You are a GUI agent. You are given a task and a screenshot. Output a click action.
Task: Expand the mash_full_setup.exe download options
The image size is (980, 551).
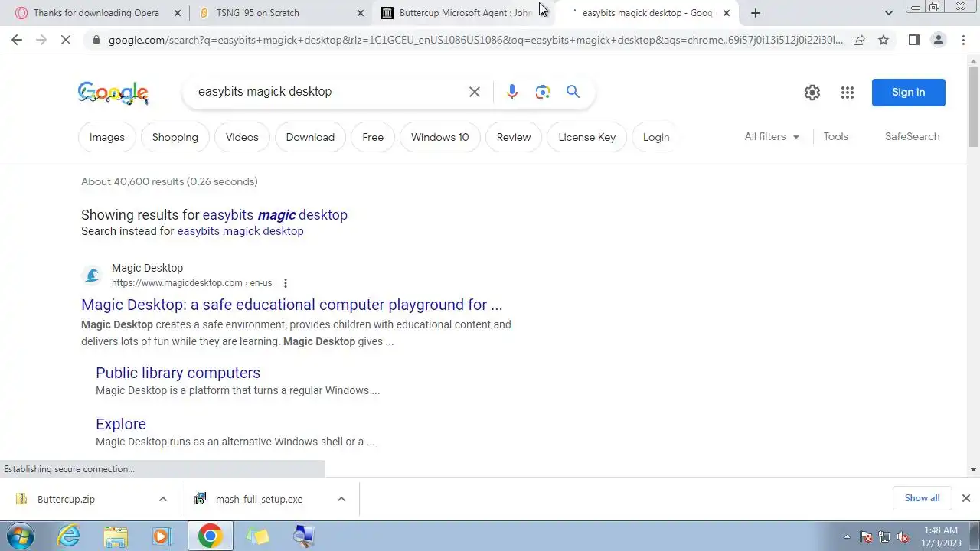(x=341, y=499)
